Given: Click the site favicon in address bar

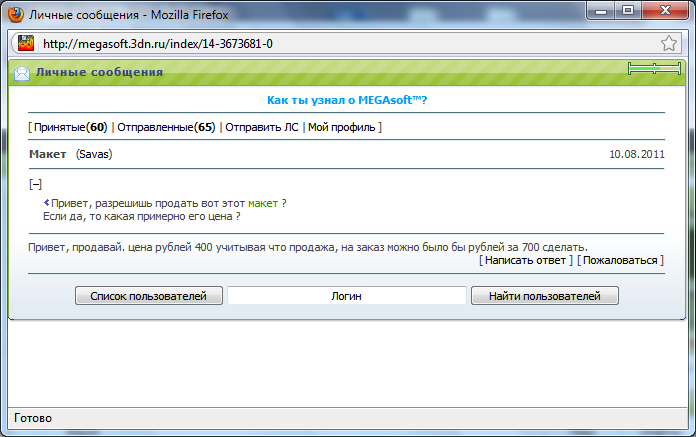Looking at the screenshot, I should [x=26, y=43].
